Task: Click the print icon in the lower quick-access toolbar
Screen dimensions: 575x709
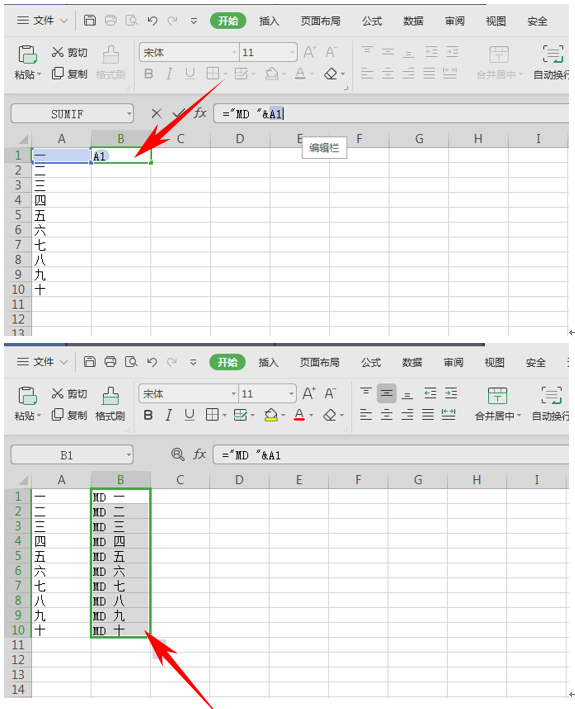Action: click(x=110, y=362)
